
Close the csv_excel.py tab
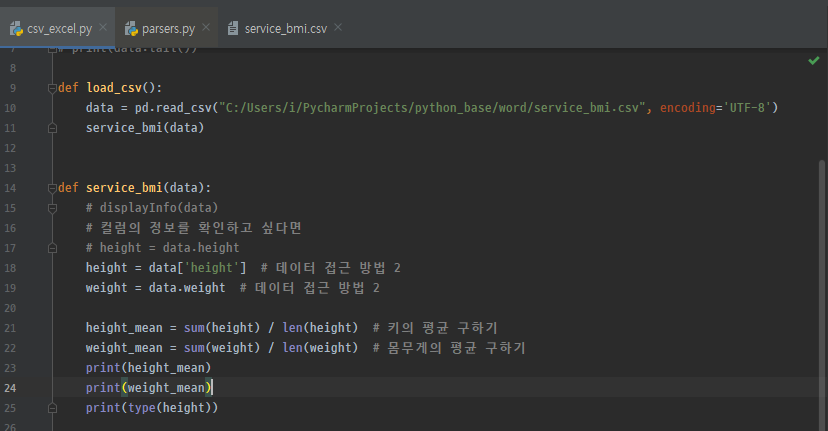103,27
